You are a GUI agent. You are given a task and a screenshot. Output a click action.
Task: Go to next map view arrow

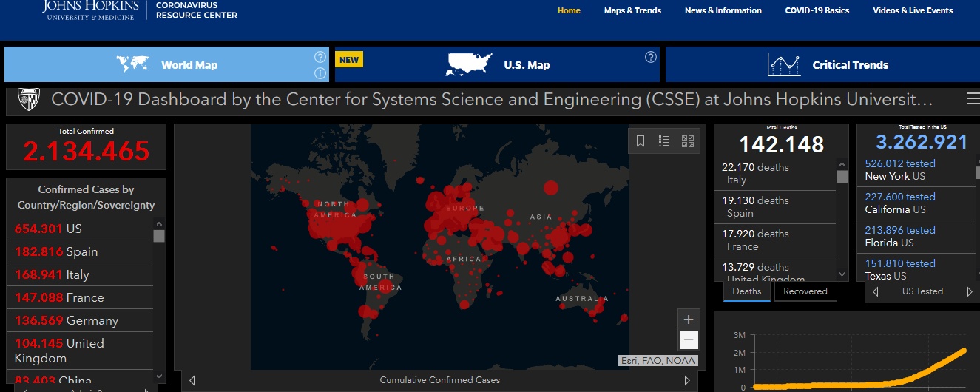[x=687, y=380]
